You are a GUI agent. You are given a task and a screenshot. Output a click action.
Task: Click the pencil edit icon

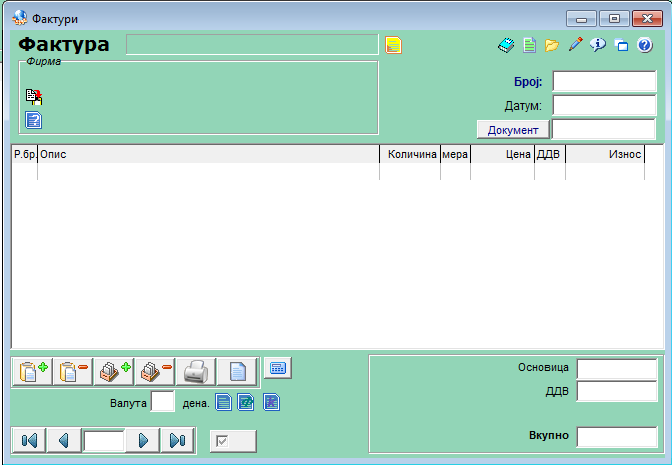575,45
